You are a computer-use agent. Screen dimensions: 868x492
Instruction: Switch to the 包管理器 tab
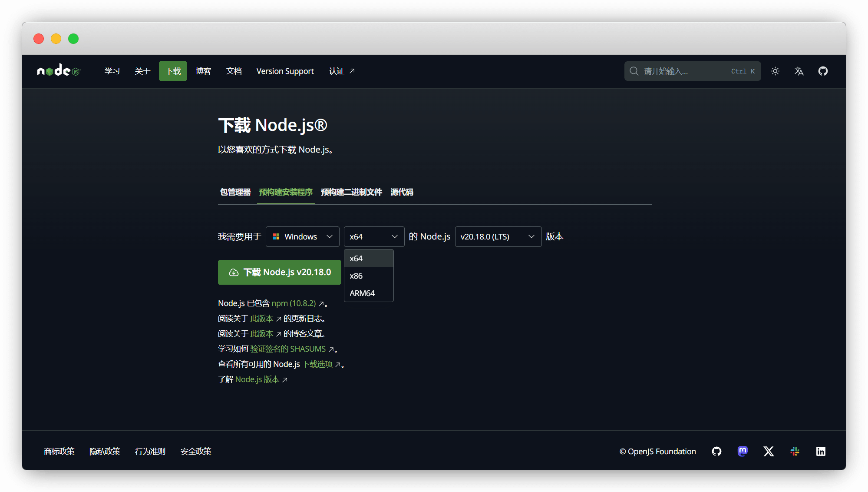pyautogui.click(x=235, y=192)
